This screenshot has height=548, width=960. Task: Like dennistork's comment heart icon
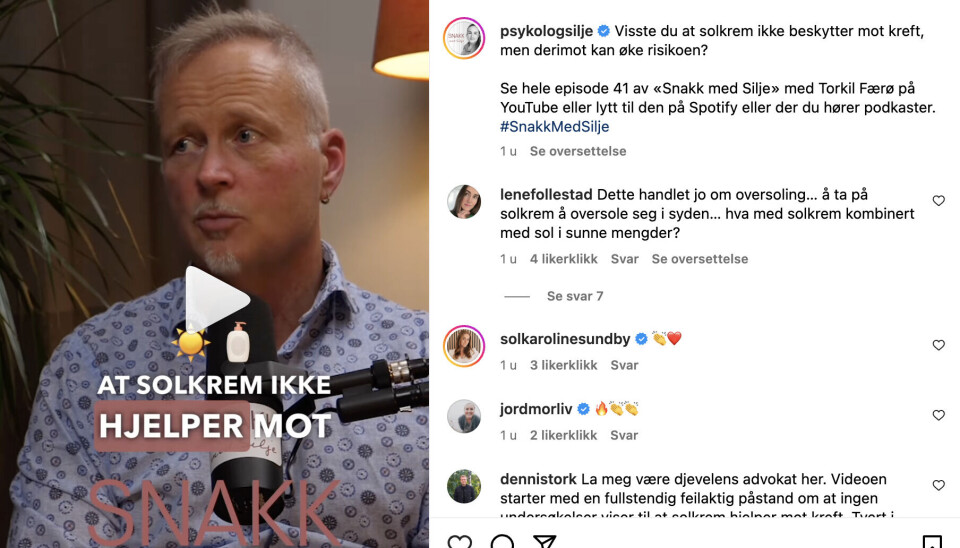tap(939, 485)
